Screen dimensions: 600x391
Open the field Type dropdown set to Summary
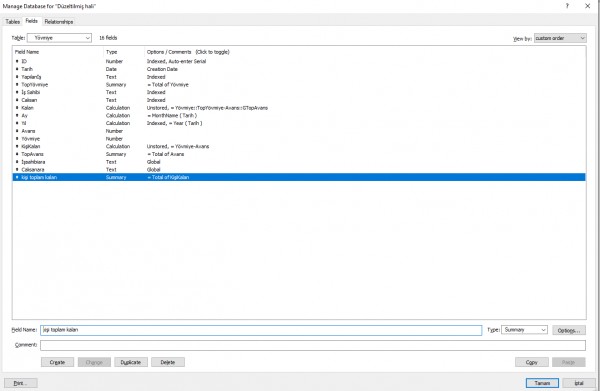524,330
